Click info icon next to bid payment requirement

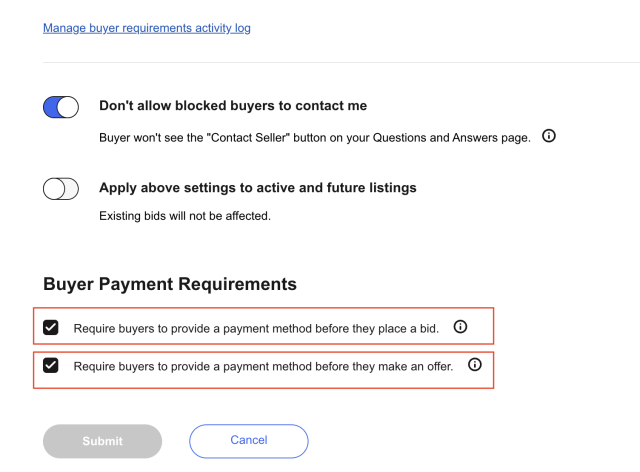[461, 327]
